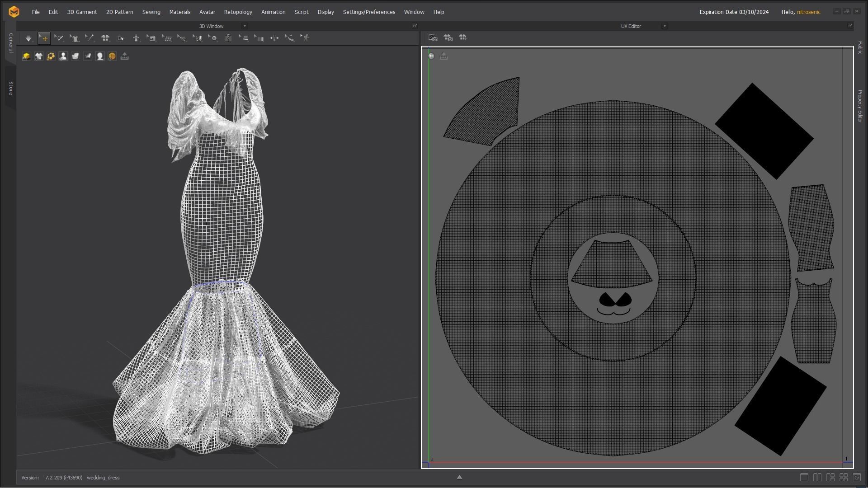Open the Retopology menu
This screenshot has height=488, width=868.
tap(238, 12)
